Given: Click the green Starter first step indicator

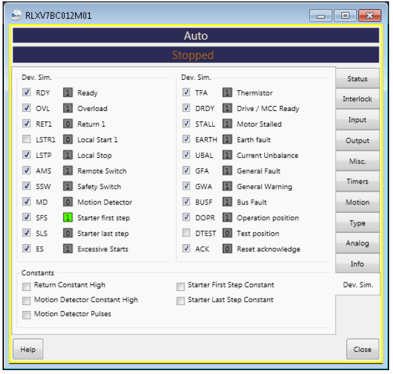Looking at the screenshot, I should coord(68,218).
